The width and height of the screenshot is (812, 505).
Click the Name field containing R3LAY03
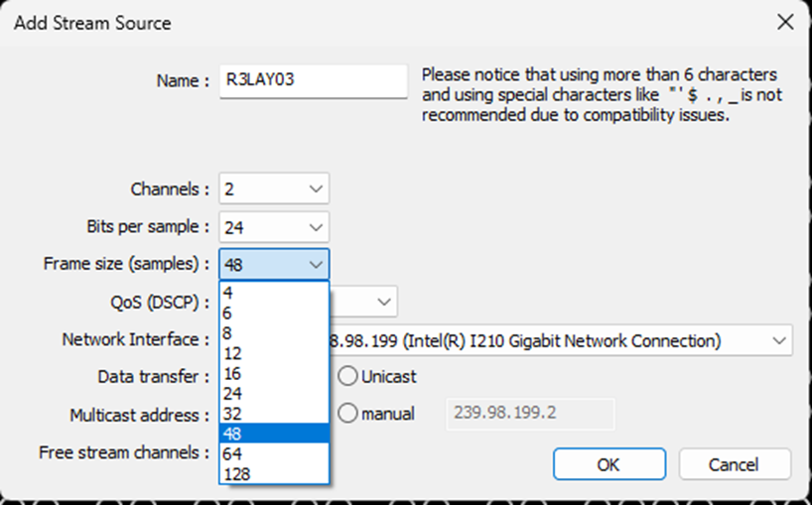point(313,81)
